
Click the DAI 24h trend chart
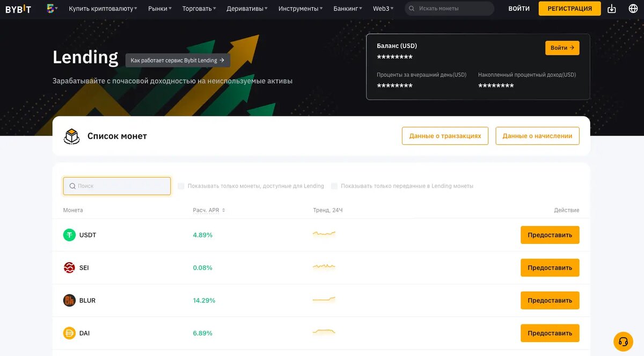(324, 332)
